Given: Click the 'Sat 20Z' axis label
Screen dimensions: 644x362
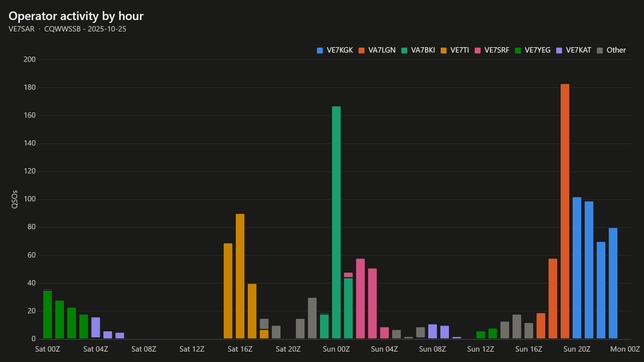Looking at the screenshot, I should (288, 349).
